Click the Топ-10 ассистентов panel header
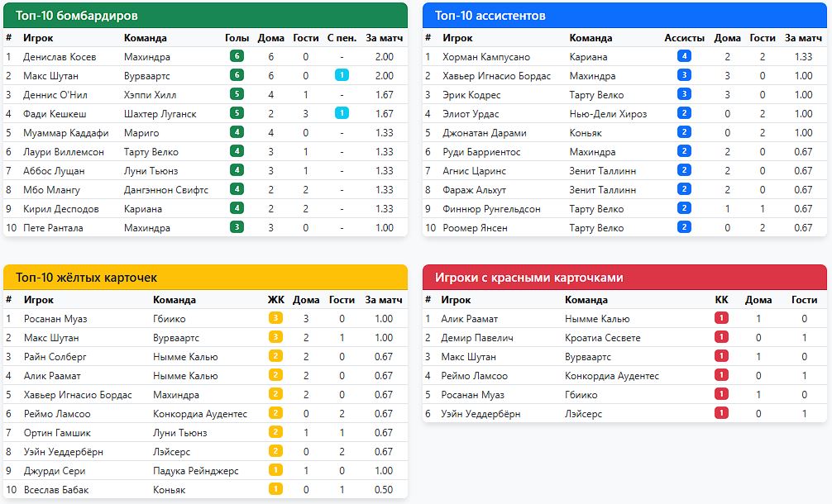Image resolution: width=832 pixels, height=504 pixels. pos(624,16)
